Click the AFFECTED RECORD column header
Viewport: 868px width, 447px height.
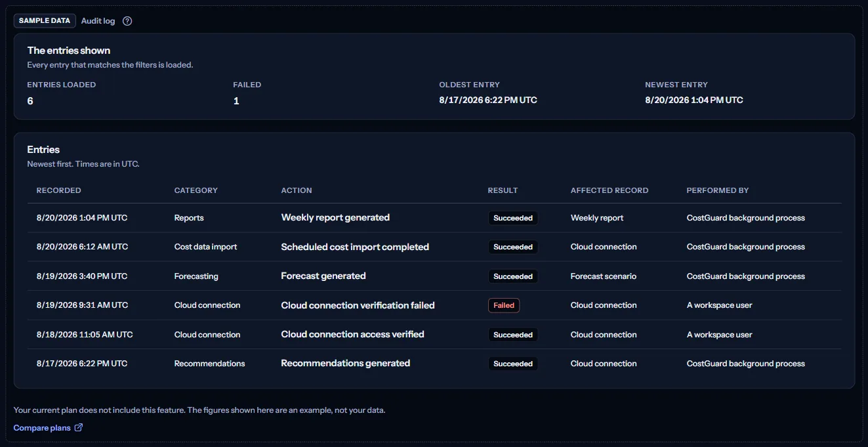click(610, 190)
